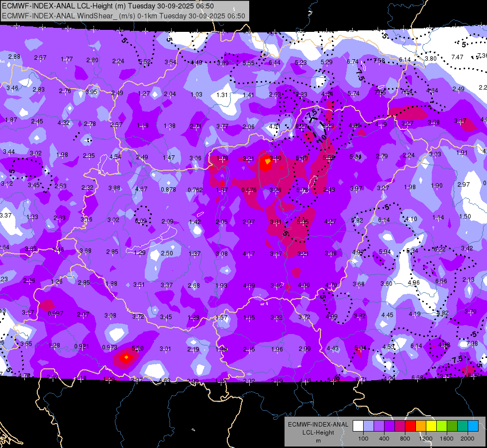
Task: Click the WindShear 0-1km title line in header
Action: 123,16
